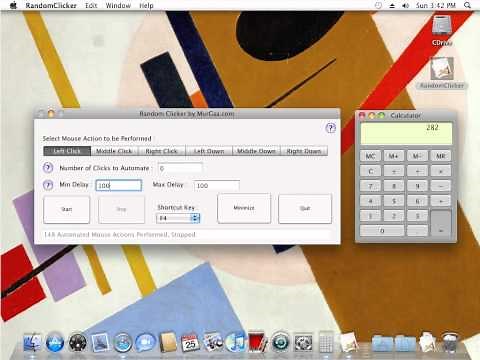Screen dimensions: 480x360
Task: Open the Apple menu
Action: tap(13, 5)
